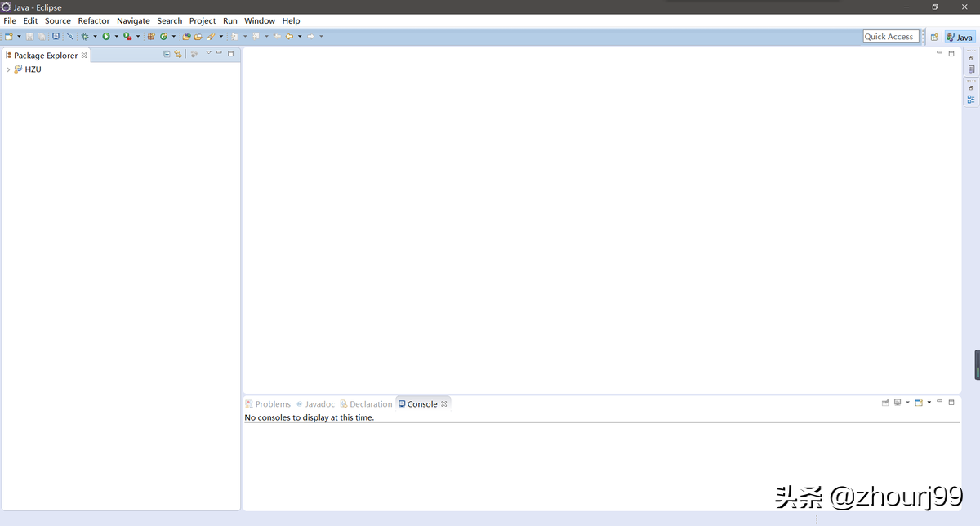Click the Back navigation yellow arrow
This screenshot has height=526, width=980.
289,36
